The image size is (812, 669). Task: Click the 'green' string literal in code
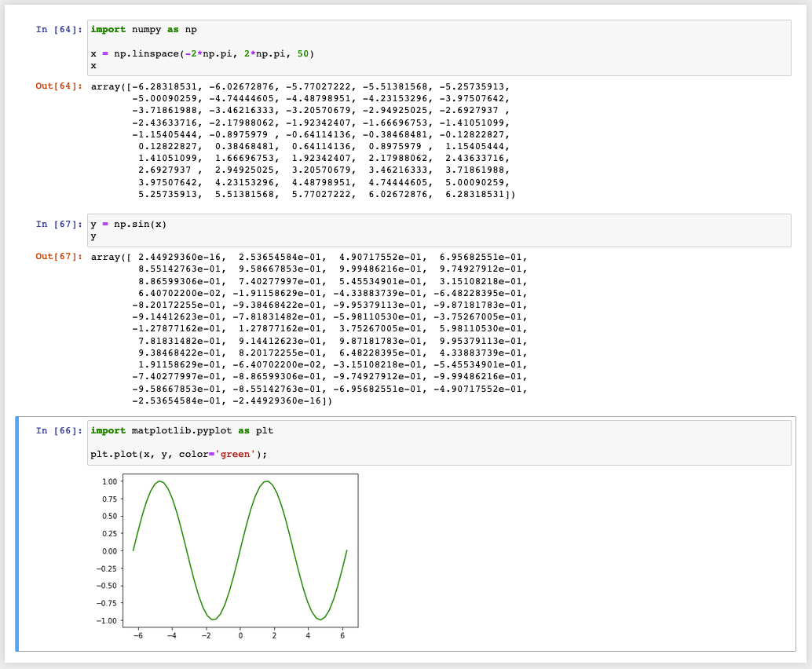tap(235, 455)
